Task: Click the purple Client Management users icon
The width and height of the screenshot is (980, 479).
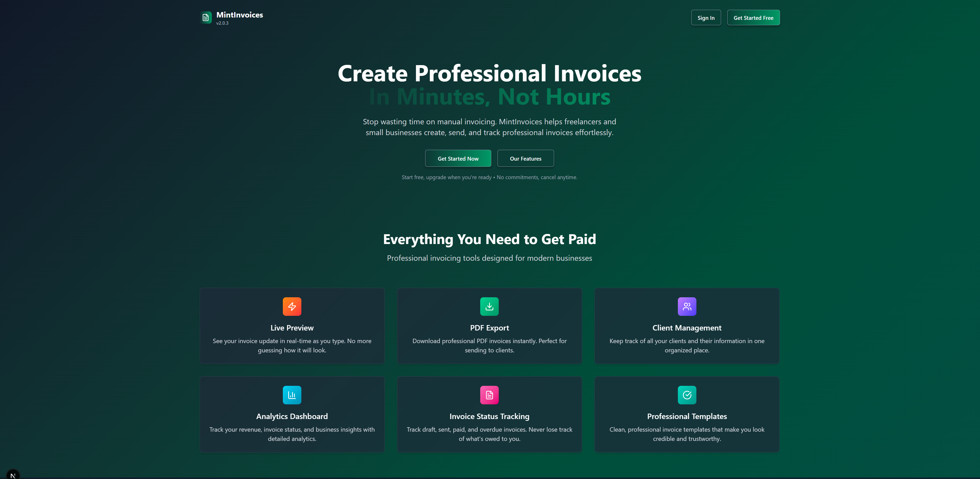Action: point(687,306)
